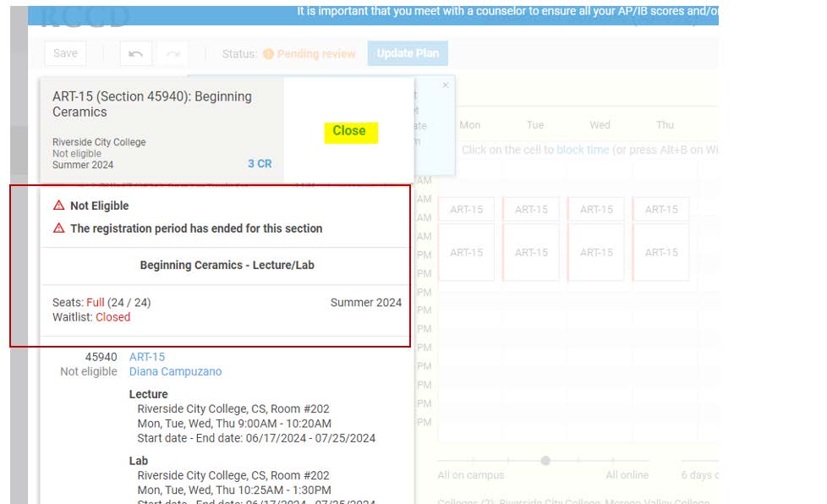Click the 'Seats: Full (24 / 24)' text
This screenshot has width=827, height=504.
[101, 303]
